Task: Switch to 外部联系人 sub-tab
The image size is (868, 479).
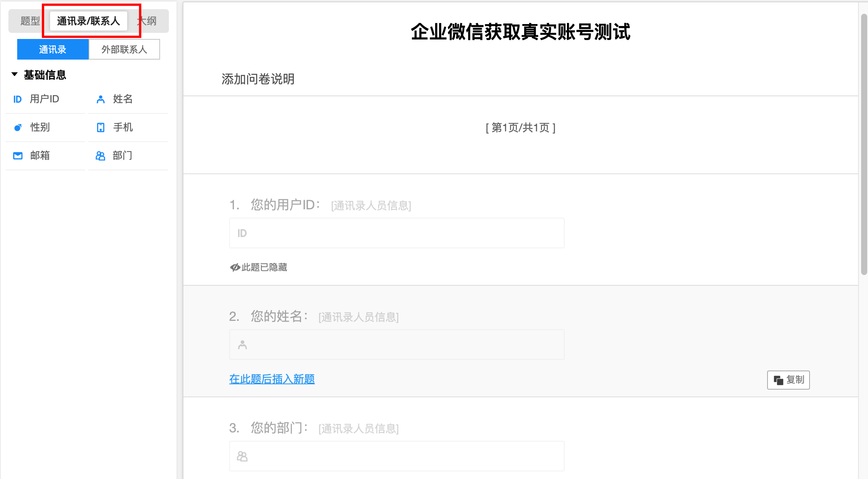Action: click(124, 49)
